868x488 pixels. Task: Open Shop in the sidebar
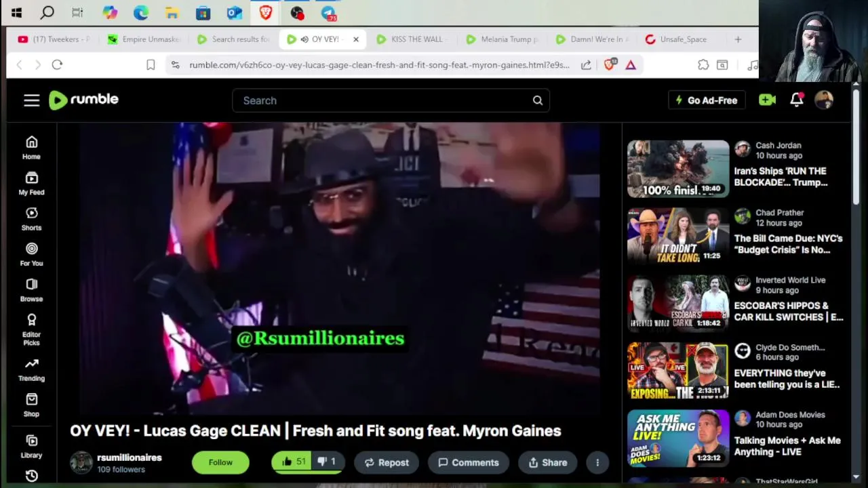tap(31, 405)
